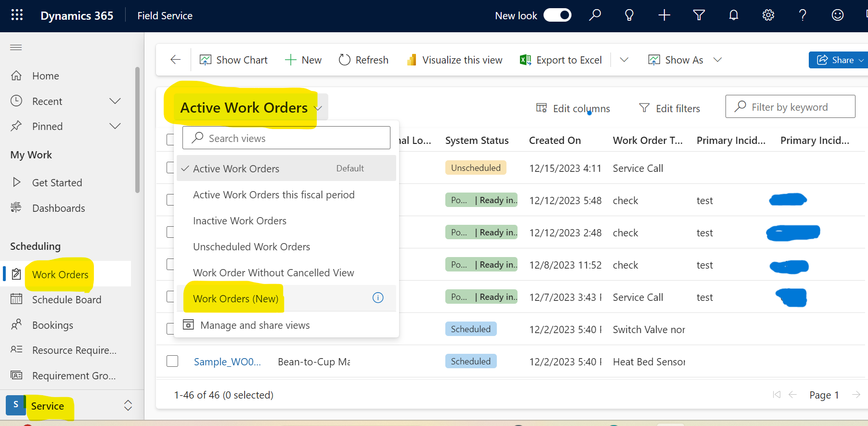This screenshot has width=868, height=426.
Task: Go back with the left arrow
Action: coord(175,60)
